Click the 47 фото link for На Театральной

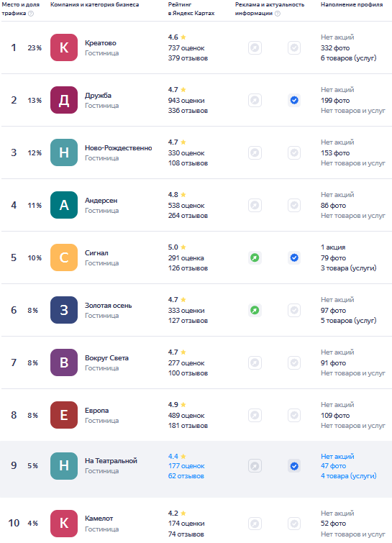[x=333, y=466]
